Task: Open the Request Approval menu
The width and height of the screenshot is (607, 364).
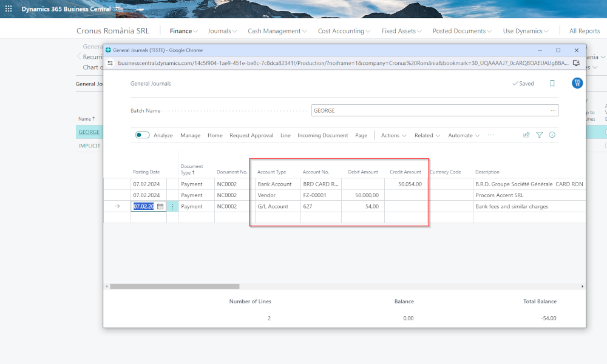Action: pos(251,135)
